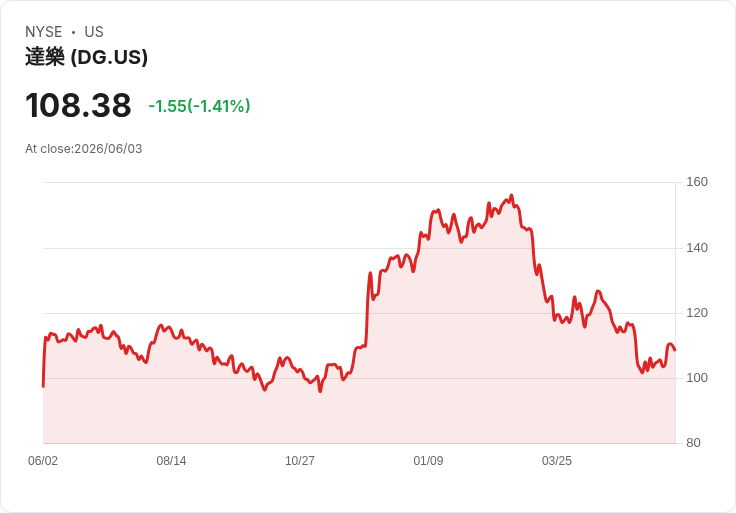This screenshot has width=736, height=513.
Task: Click the US market label
Action: click(94, 32)
